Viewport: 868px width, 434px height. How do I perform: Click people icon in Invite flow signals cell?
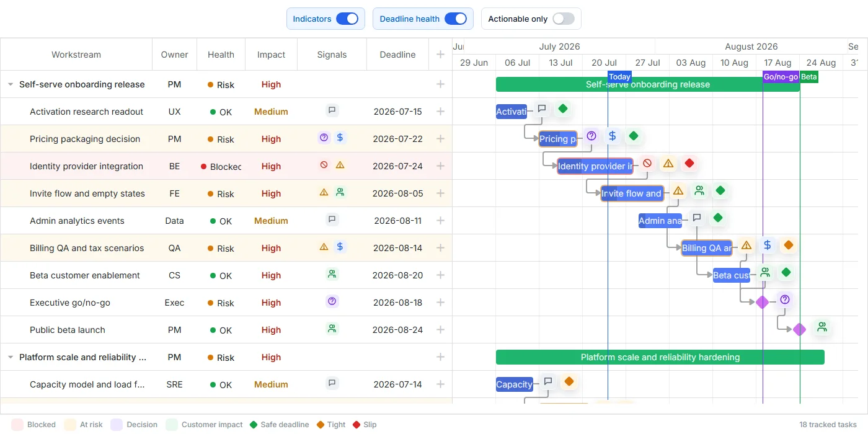tap(340, 192)
